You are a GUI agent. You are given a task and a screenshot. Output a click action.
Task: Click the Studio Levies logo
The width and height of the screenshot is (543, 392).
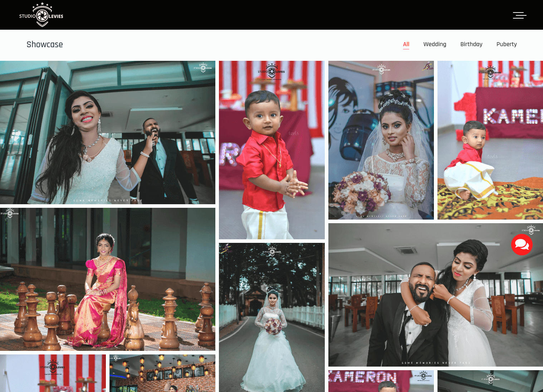click(x=41, y=15)
